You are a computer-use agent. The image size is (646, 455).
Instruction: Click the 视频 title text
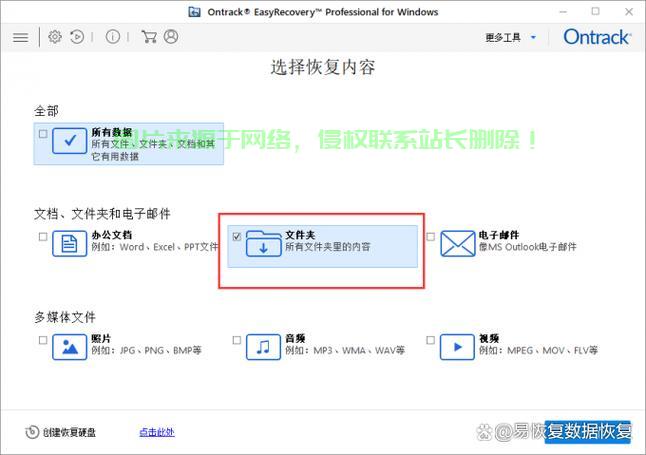(x=489, y=338)
